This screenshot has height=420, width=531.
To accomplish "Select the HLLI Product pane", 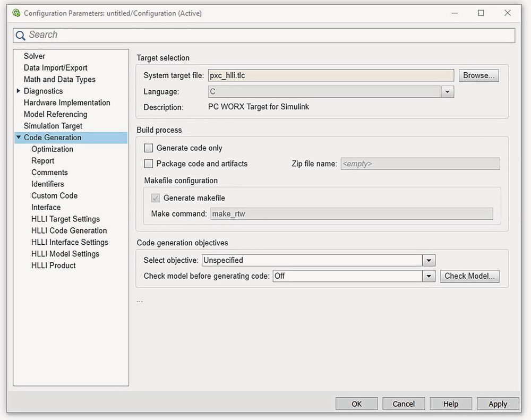I will (53, 265).
